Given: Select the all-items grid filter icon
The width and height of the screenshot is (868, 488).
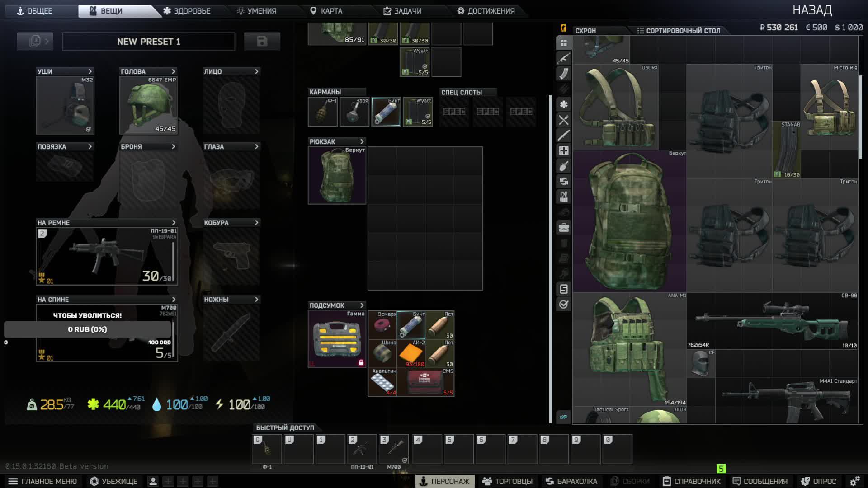Looking at the screenshot, I should 564,43.
